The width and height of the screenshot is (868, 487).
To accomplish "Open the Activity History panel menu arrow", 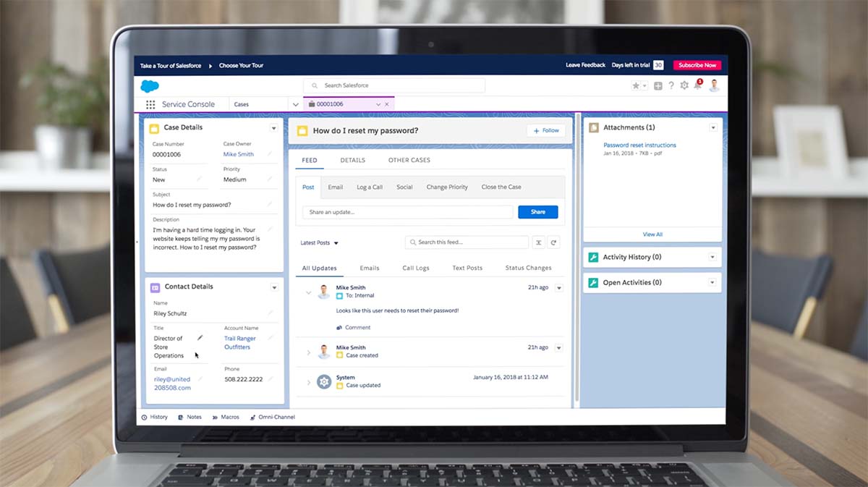I will pos(712,258).
